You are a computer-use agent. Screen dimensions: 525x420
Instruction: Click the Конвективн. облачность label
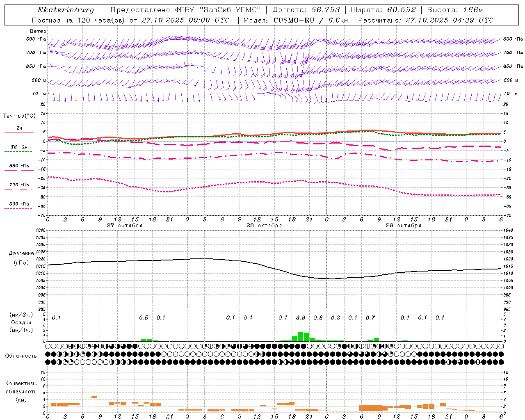tap(21, 388)
